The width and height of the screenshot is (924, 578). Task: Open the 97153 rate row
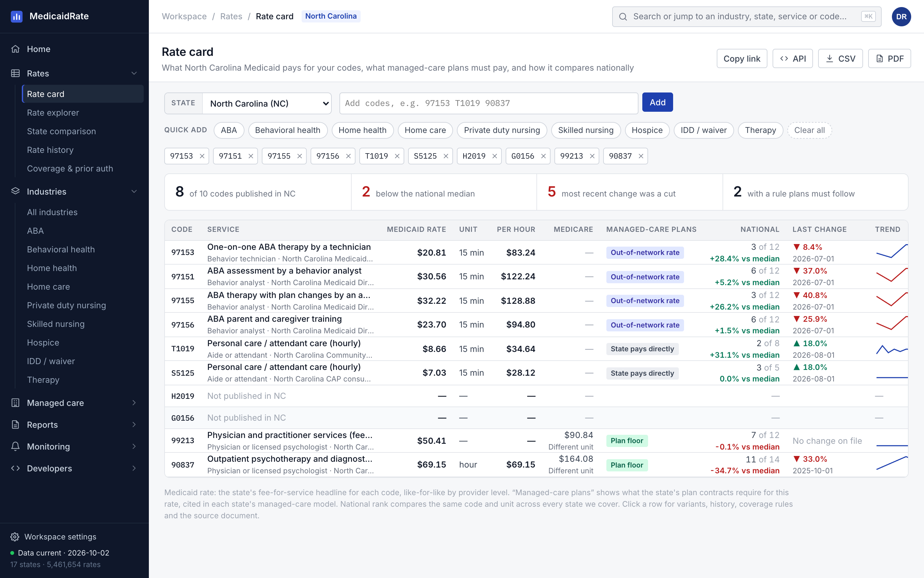point(536,252)
